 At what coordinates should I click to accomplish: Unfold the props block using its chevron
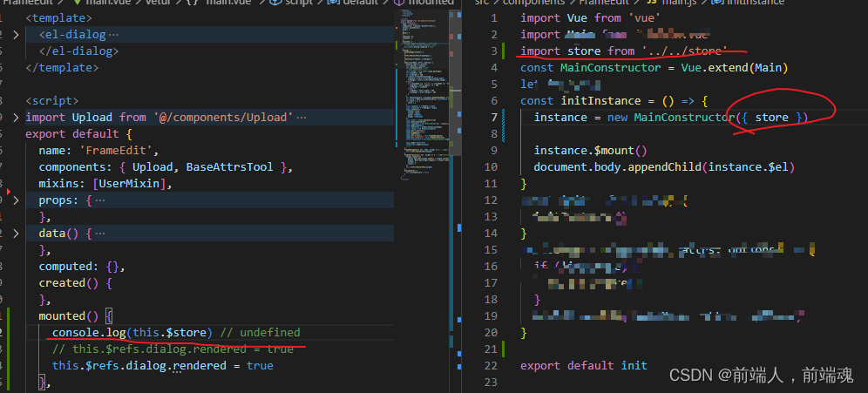coord(16,200)
